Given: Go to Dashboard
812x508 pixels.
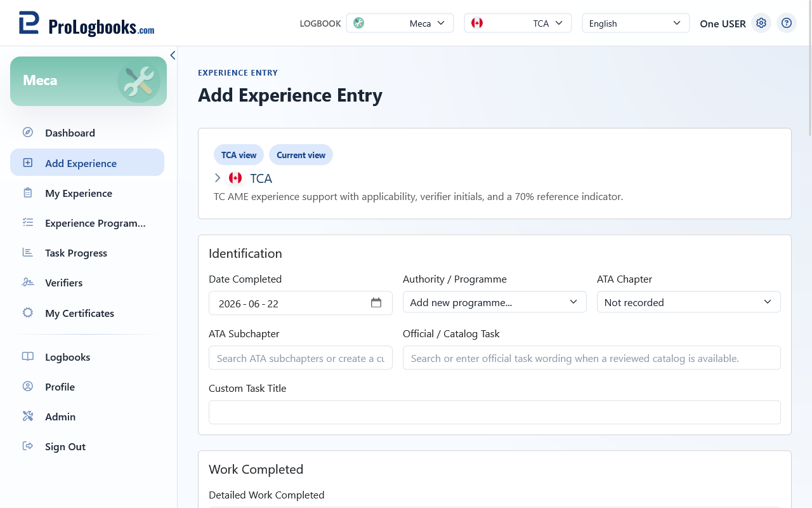Looking at the screenshot, I should click(87, 133).
